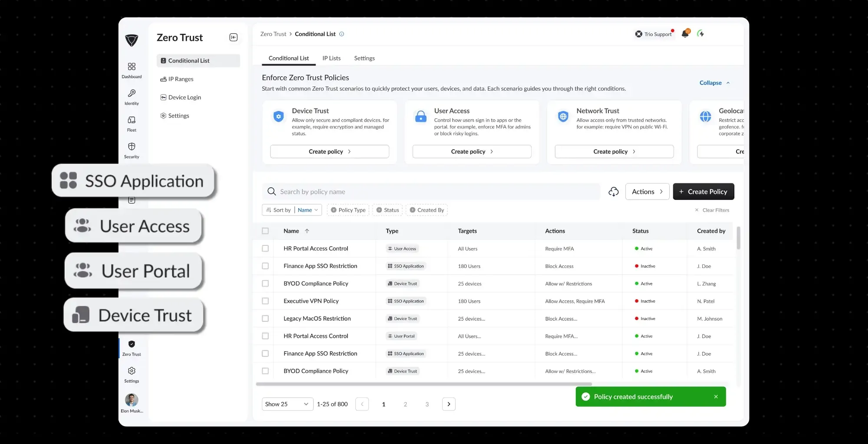Click the info icon beside Conditional List
Image resolution: width=868 pixels, height=444 pixels.
[342, 34]
